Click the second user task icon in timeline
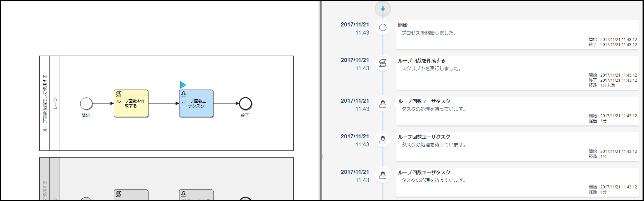The height and width of the screenshot is (201, 644). [383, 140]
